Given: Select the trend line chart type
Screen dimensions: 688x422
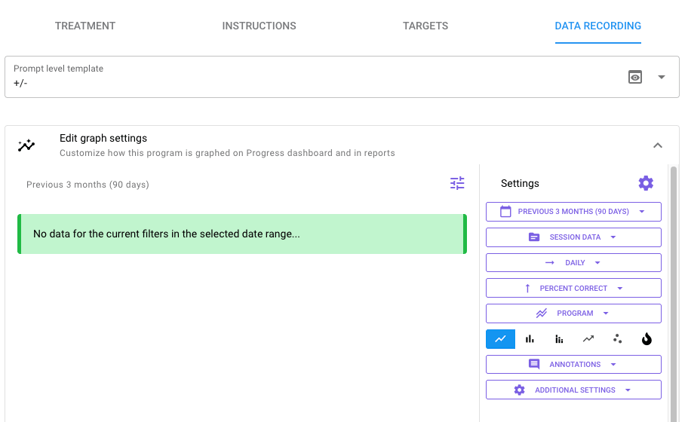Looking at the screenshot, I should click(x=588, y=339).
